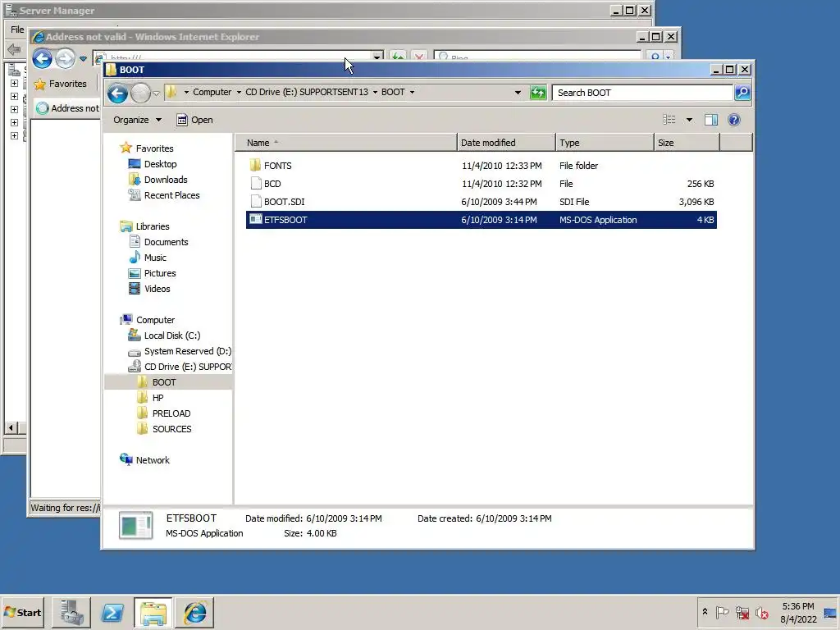This screenshot has height=630, width=840.
Task: Open Downloads in the navigation pane
Action: coord(166,180)
